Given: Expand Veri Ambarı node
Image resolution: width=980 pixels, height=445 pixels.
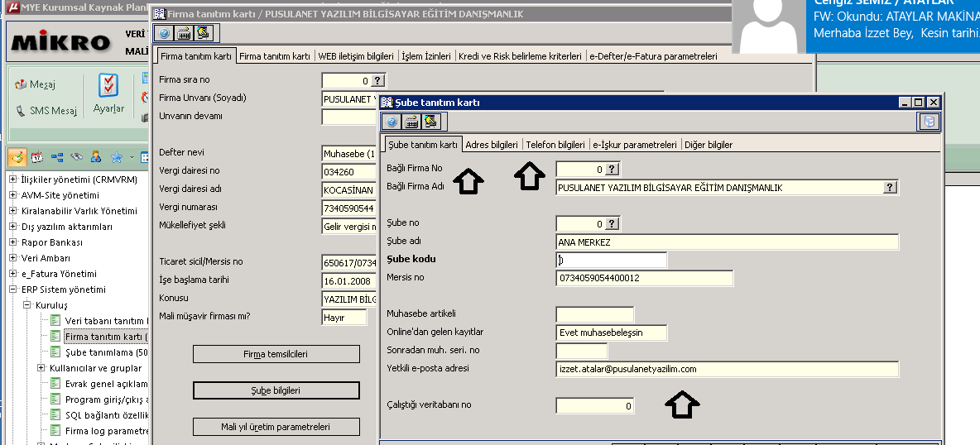Looking at the screenshot, I should [12, 257].
